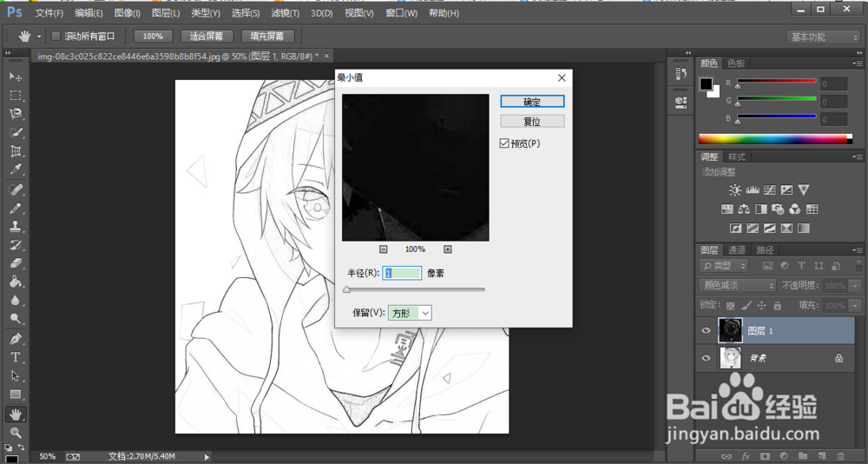The width and height of the screenshot is (868, 464).
Task: Toggle lock transparent pixels
Action: click(x=731, y=306)
